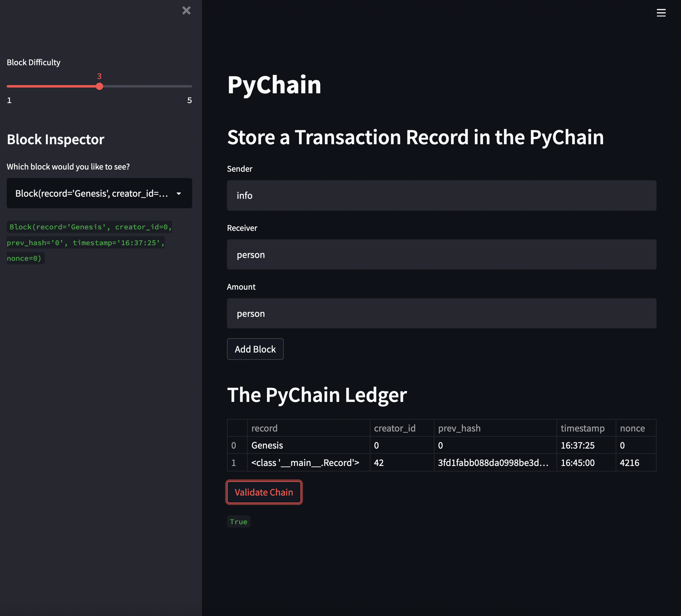Click the Block code output in sidebar
Viewport: 681px width, 616px height.
point(89,242)
